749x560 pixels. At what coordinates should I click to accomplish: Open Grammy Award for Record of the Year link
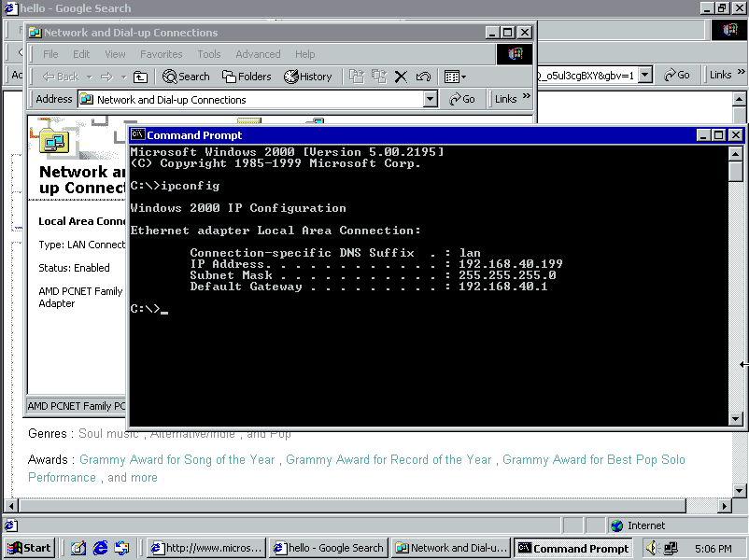point(389,459)
